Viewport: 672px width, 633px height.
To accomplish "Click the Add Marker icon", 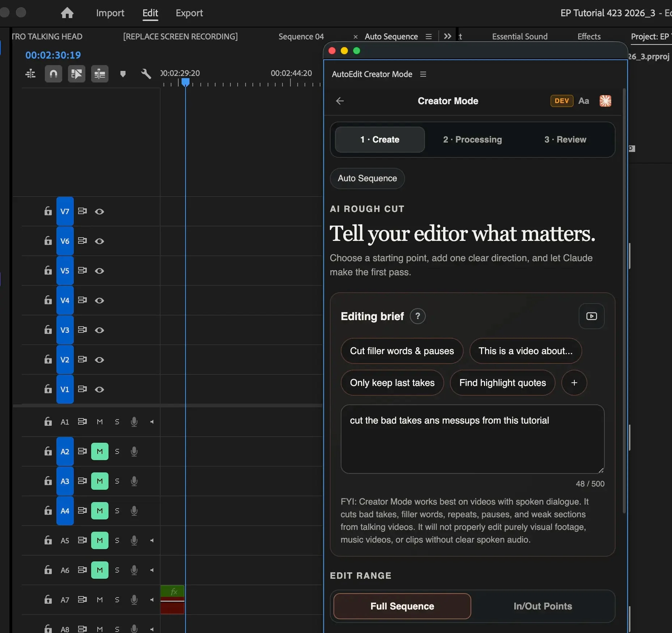I will tap(123, 74).
